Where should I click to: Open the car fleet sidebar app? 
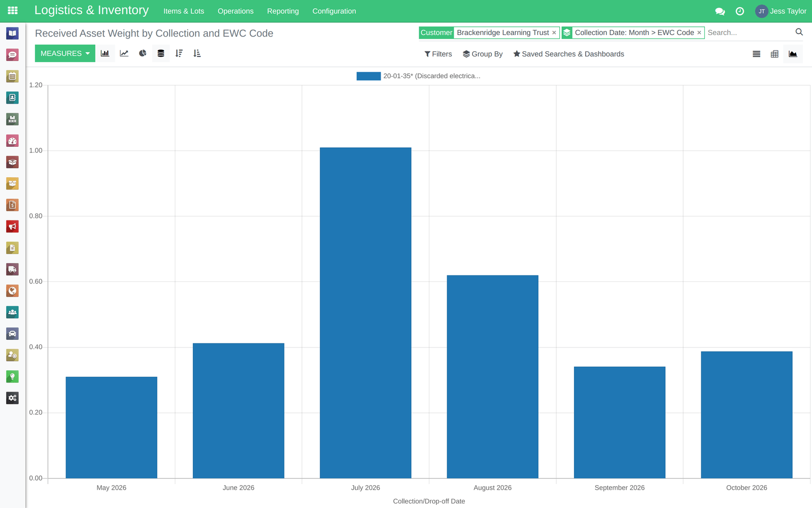point(13,334)
